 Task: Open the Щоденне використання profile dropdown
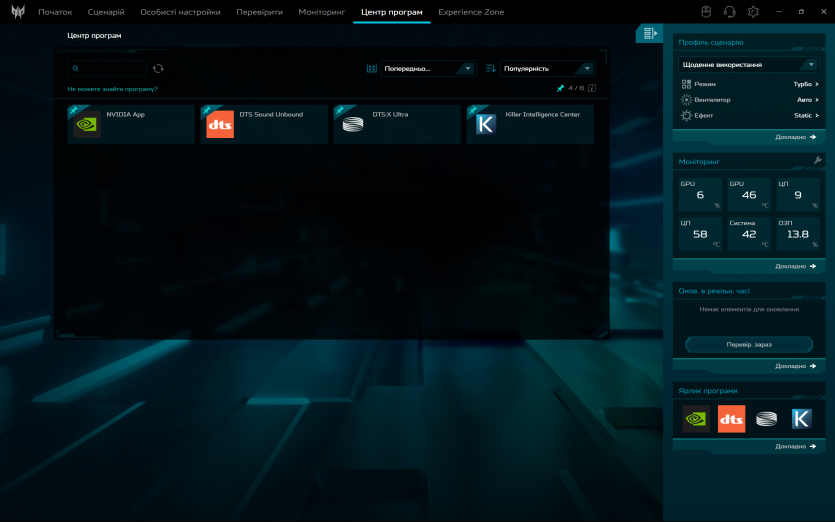coord(749,64)
